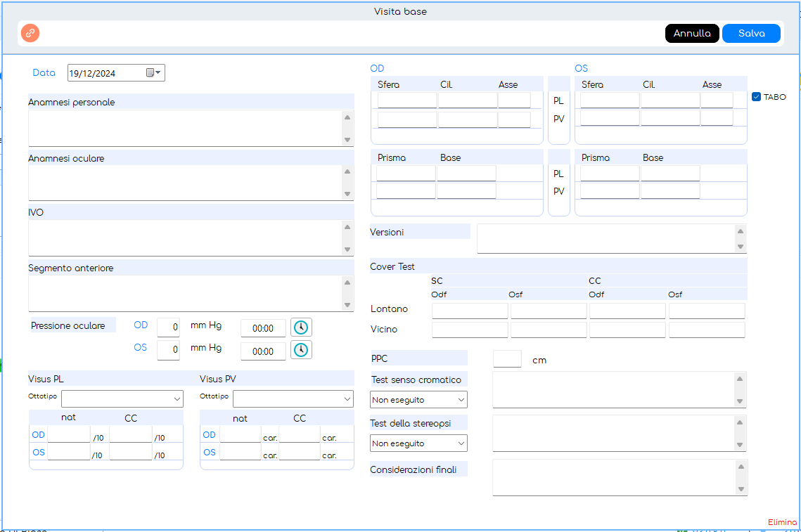
Task: Click the orange link icon
Action: (30, 33)
